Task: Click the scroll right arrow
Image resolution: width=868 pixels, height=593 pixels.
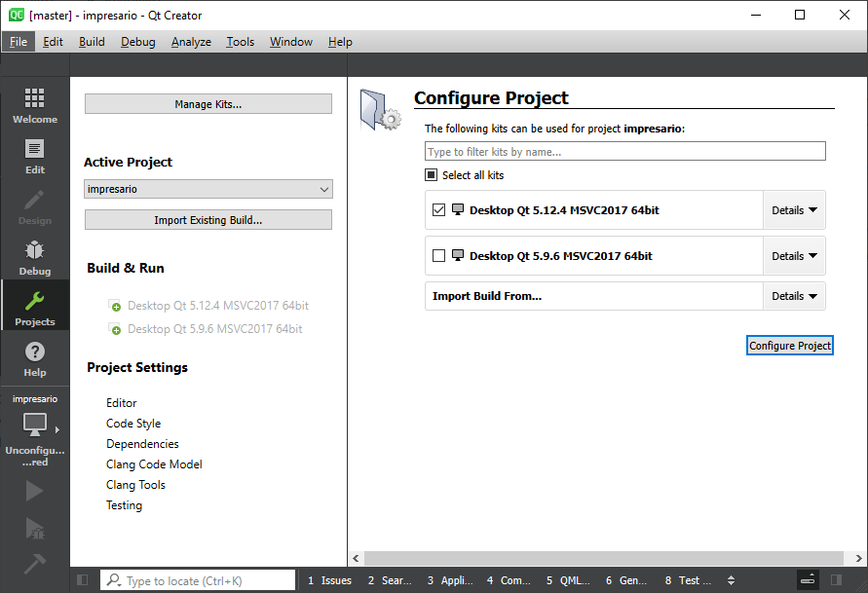Action: (858, 558)
